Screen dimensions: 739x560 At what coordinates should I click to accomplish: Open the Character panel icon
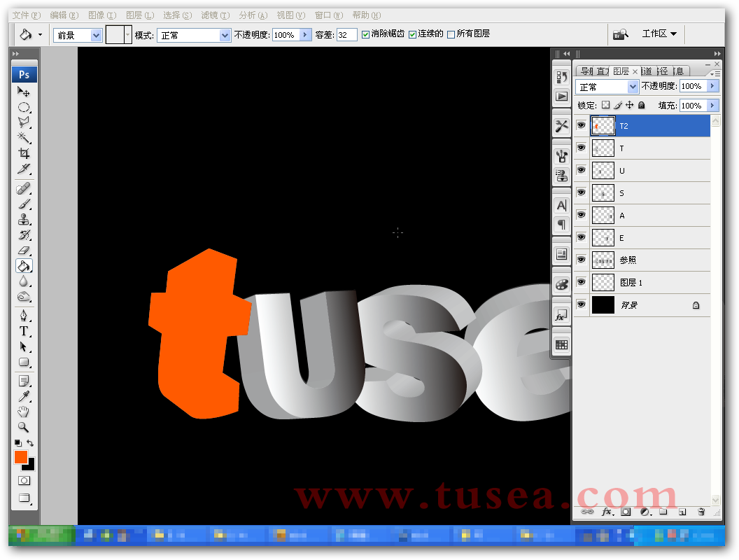561,205
